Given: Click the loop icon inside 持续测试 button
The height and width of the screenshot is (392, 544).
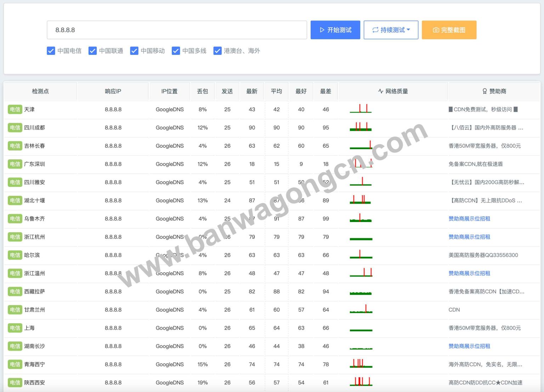Looking at the screenshot, I should [x=375, y=30].
